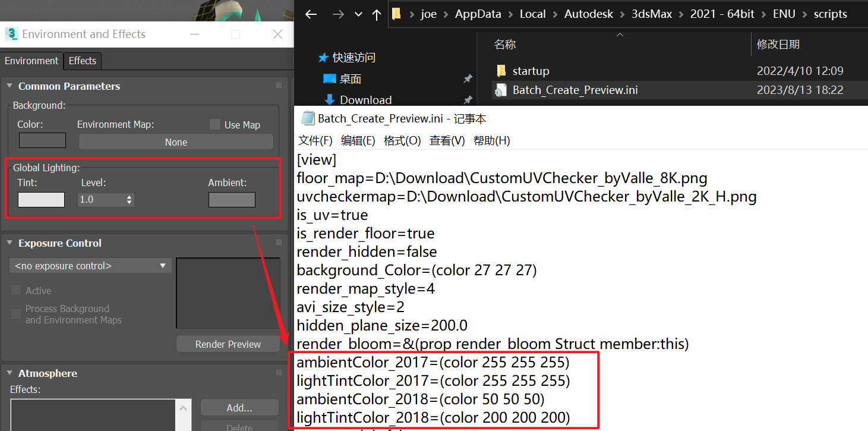Image resolution: width=868 pixels, height=431 pixels.
Task: Click the exposure preview thumbnail area
Action: point(228,292)
